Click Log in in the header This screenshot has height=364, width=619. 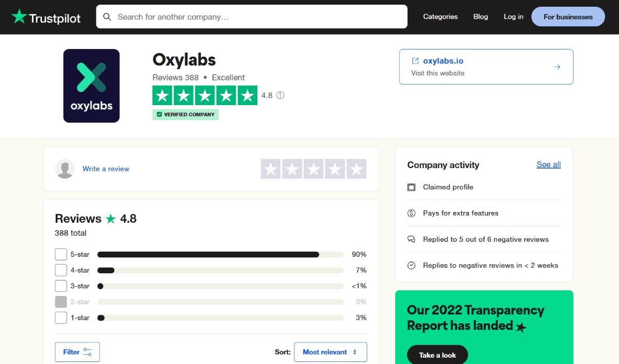tap(513, 17)
